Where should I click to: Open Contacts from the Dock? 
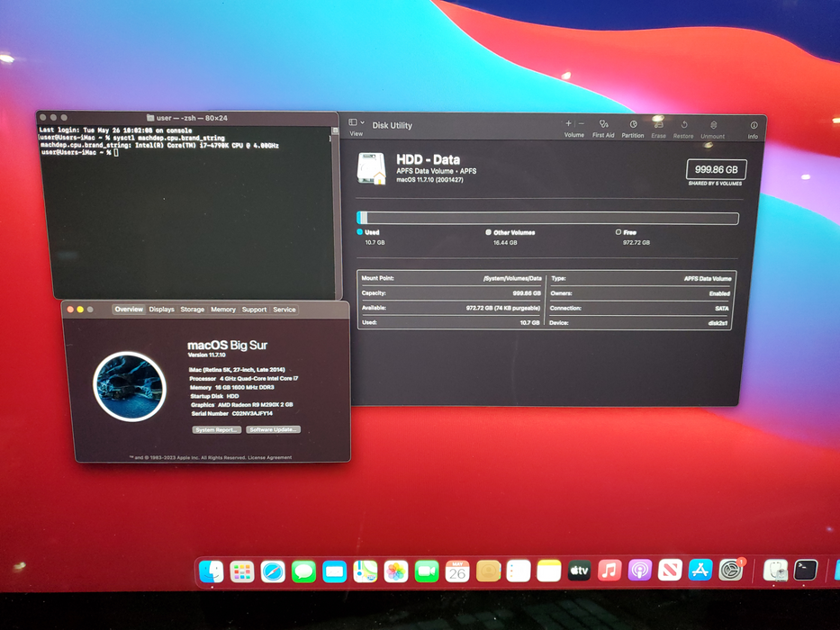pos(488,571)
